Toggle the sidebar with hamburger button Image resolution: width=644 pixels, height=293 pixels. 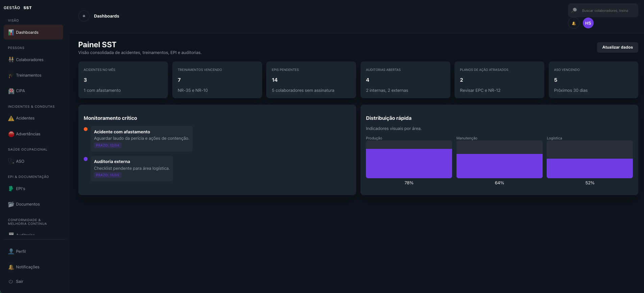point(84,16)
